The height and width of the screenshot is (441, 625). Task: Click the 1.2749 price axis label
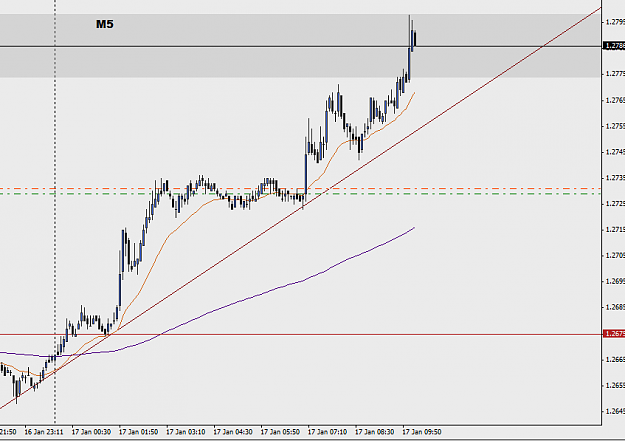pos(615,152)
